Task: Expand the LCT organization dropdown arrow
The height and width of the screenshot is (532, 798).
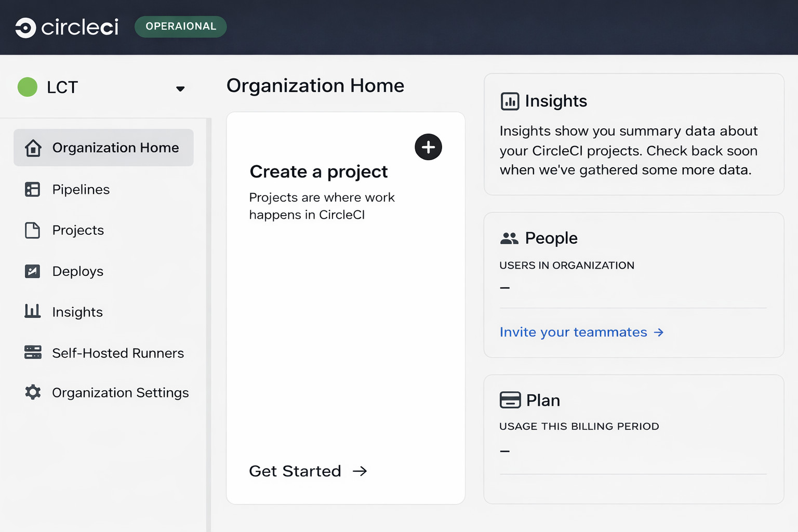Action: point(180,89)
